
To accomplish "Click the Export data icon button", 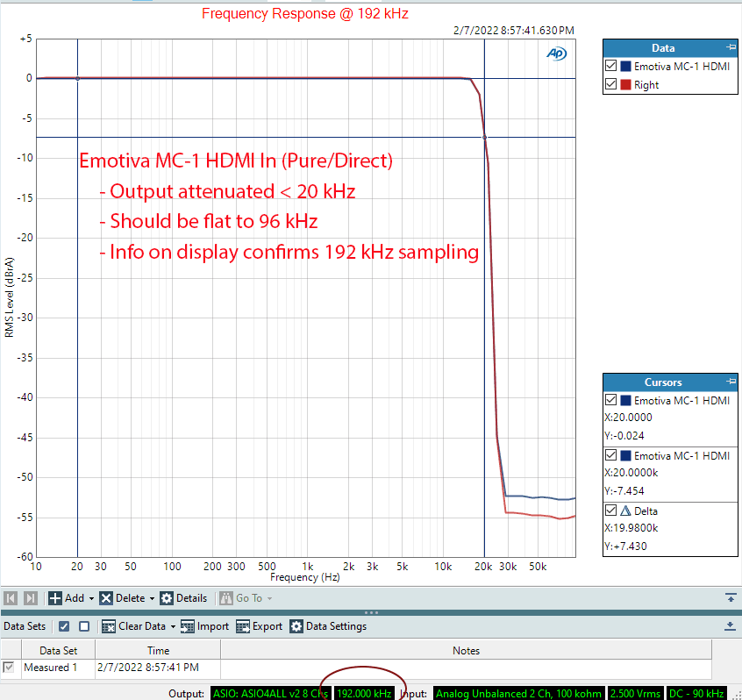I will tap(243, 626).
